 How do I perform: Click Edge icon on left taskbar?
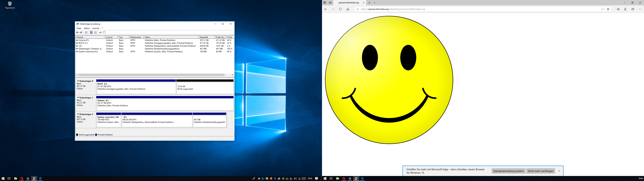pos(40,178)
